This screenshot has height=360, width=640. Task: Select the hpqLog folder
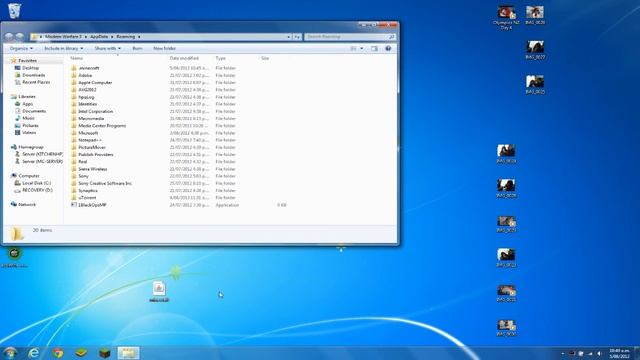[x=86, y=97]
